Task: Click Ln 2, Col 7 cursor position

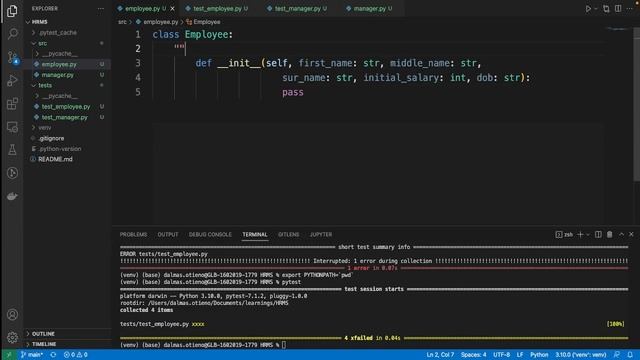Action: point(440,355)
